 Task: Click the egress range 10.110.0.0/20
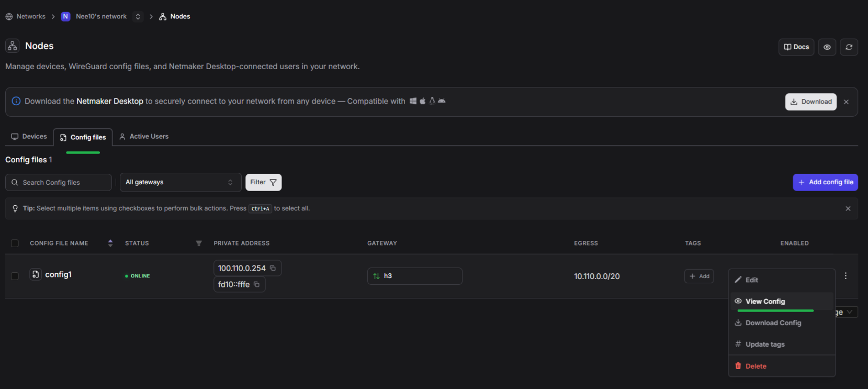click(x=596, y=276)
